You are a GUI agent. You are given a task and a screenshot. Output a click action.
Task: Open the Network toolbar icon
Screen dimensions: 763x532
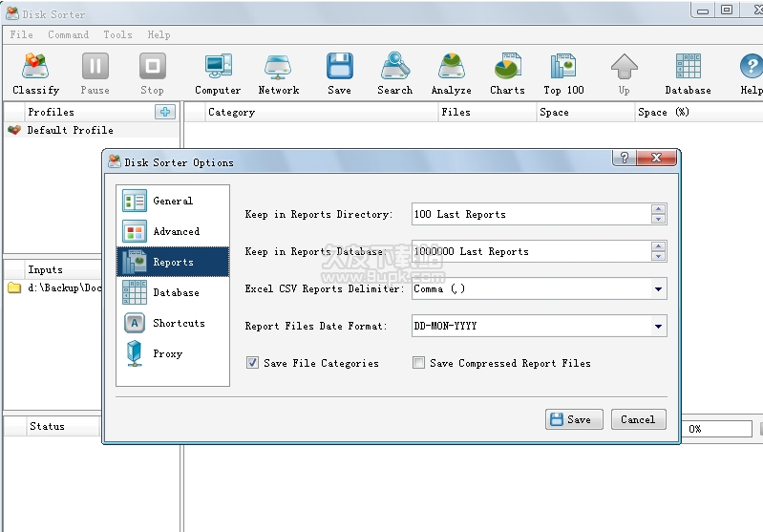coord(278,74)
